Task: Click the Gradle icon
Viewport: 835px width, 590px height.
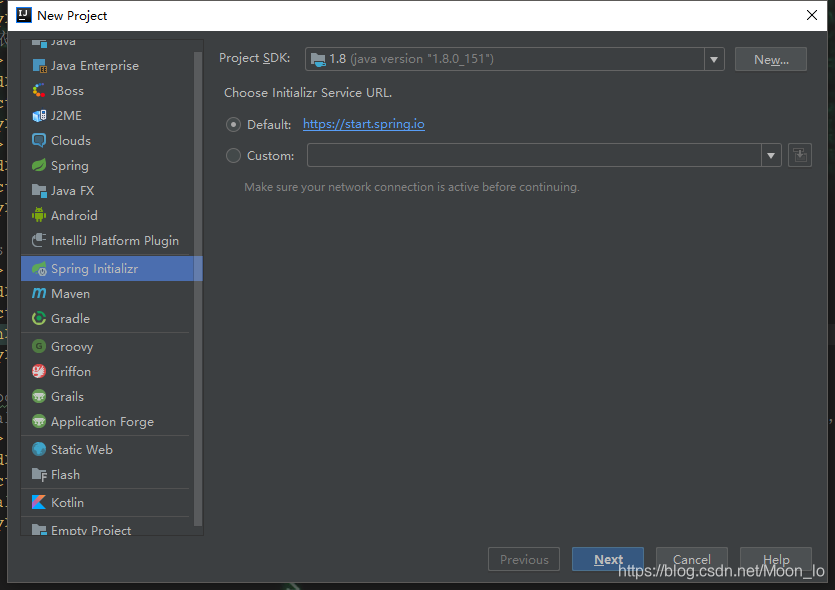Action: point(39,318)
